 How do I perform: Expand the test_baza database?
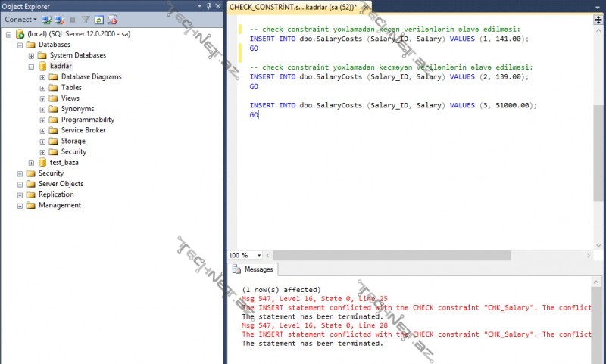[x=31, y=163]
